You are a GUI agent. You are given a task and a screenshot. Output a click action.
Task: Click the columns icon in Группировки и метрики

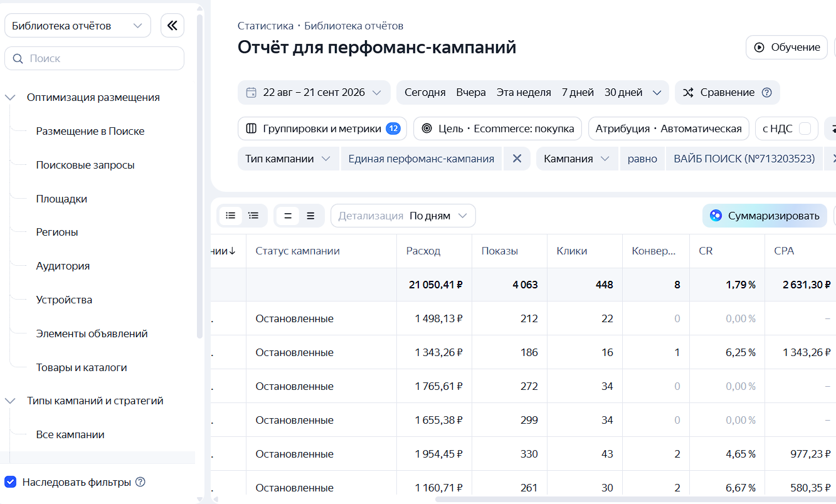[251, 129]
